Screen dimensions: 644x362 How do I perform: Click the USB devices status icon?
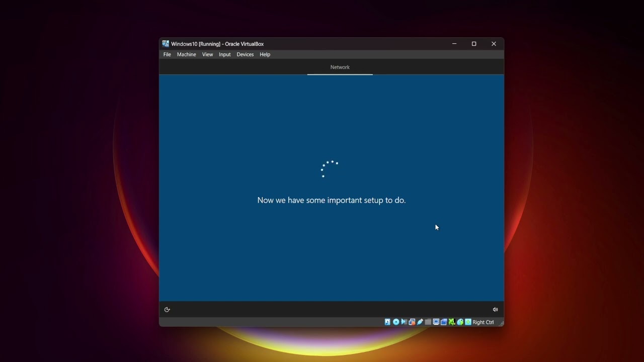[420, 322]
